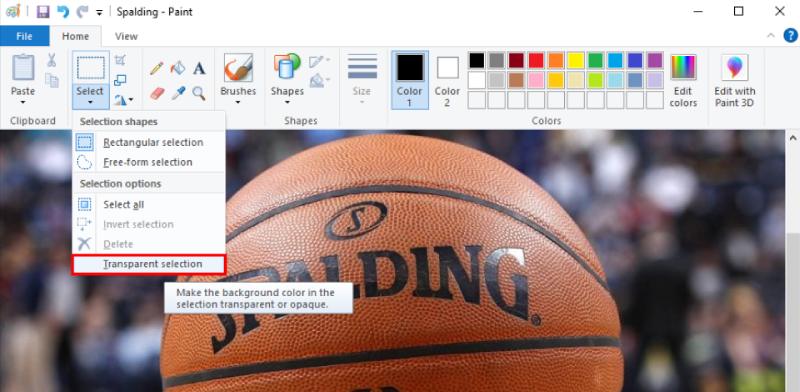Viewport: 800px width, 392px height.
Task: Select the Color picker eyedropper
Action: pos(178,93)
